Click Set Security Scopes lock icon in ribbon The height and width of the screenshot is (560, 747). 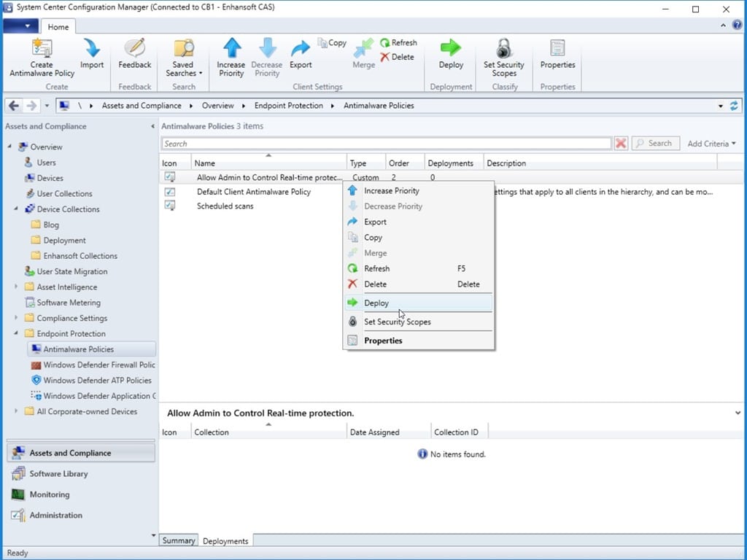[503, 49]
